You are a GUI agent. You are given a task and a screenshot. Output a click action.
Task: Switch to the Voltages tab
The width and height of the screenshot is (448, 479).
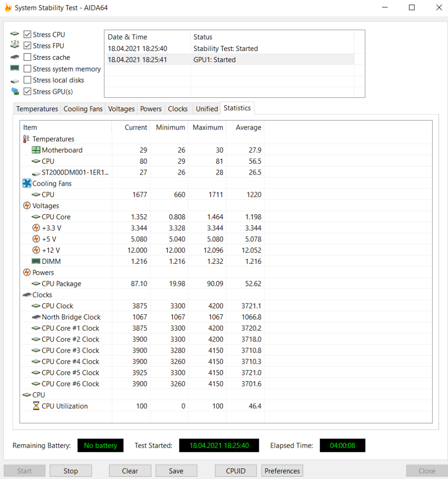click(x=121, y=109)
